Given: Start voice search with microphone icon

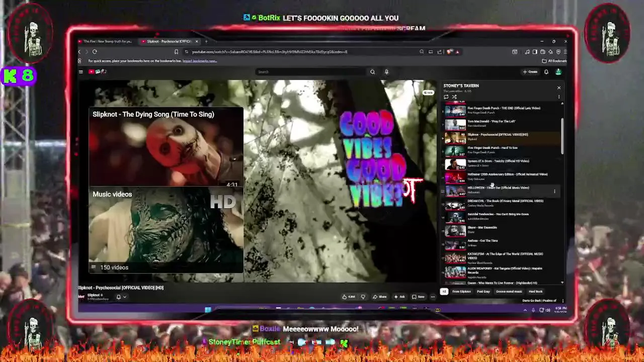Looking at the screenshot, I should 386,72.
